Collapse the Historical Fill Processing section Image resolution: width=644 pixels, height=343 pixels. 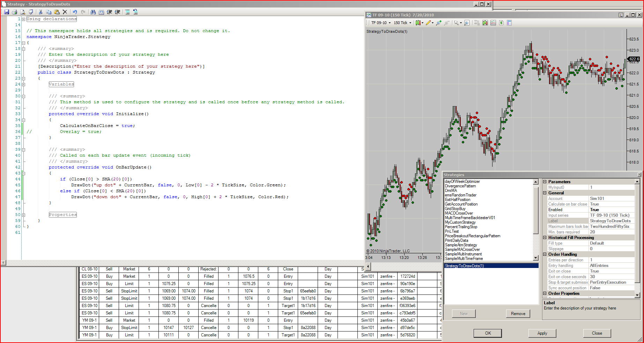pos(545,238)
